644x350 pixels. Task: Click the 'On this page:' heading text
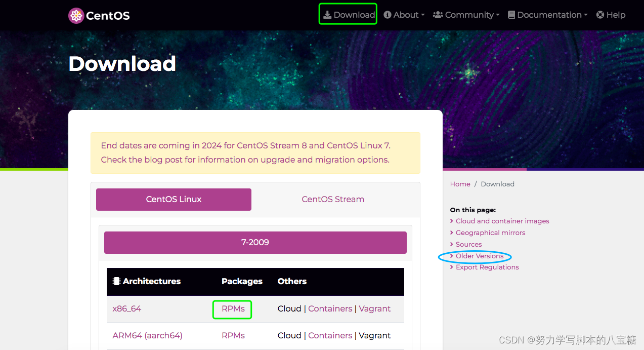click(473, 210)
